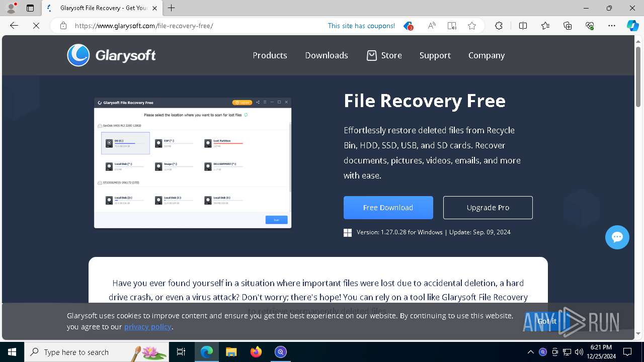Launch the Copilot sidebar icon
Viewport: 644px width, 362px height.
tap(632, 26)
